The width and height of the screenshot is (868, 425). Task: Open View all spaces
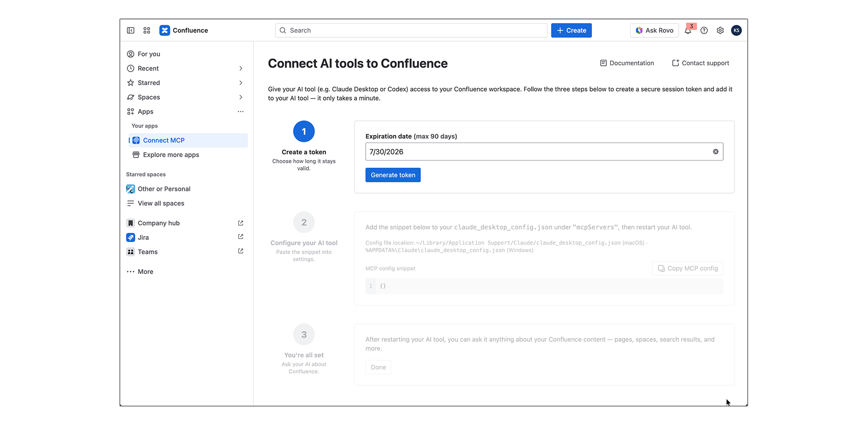point(161,204)
